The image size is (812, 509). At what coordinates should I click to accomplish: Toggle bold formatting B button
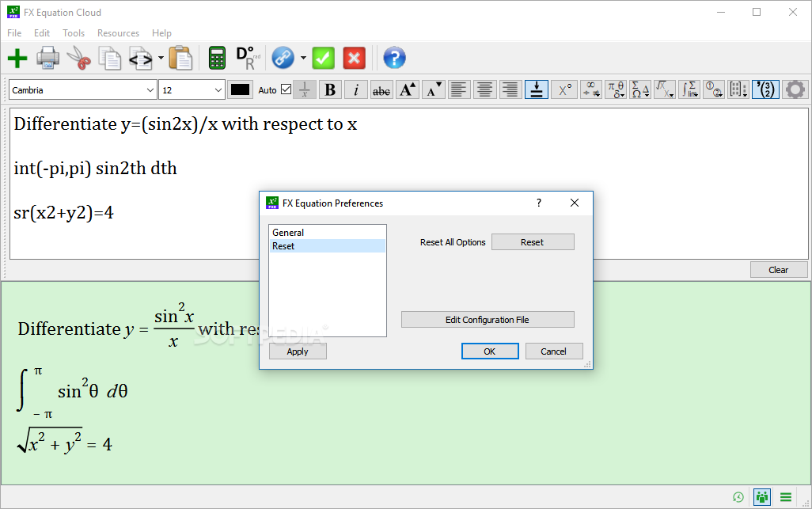click(330, 89)
